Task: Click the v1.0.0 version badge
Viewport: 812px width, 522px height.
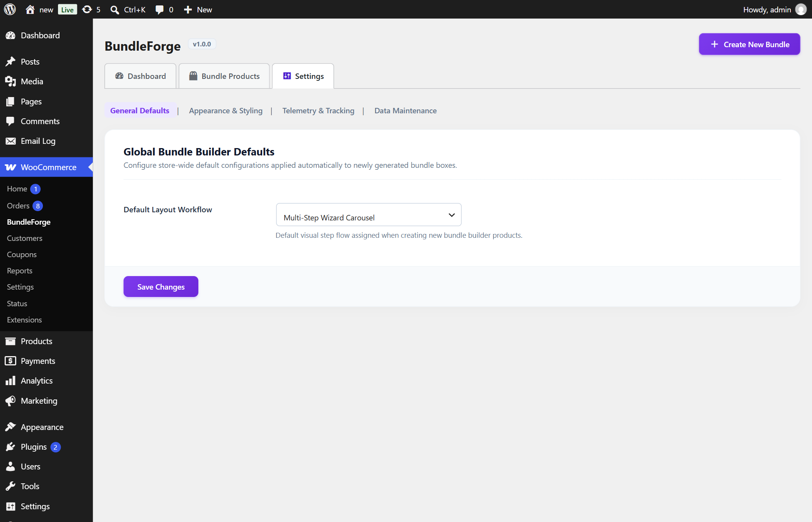Action: click(202, 44)
